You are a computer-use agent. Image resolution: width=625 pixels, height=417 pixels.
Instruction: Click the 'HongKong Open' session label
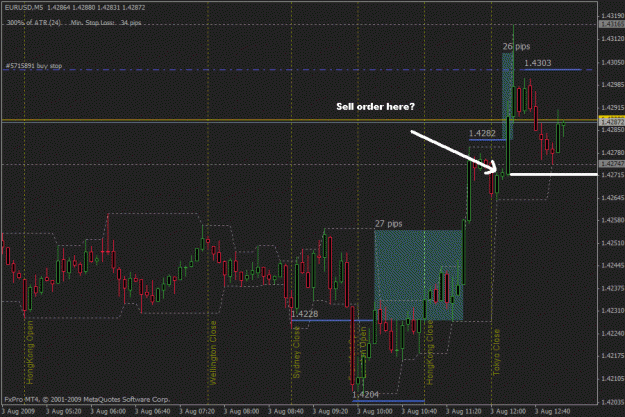[x=30, y=353]
